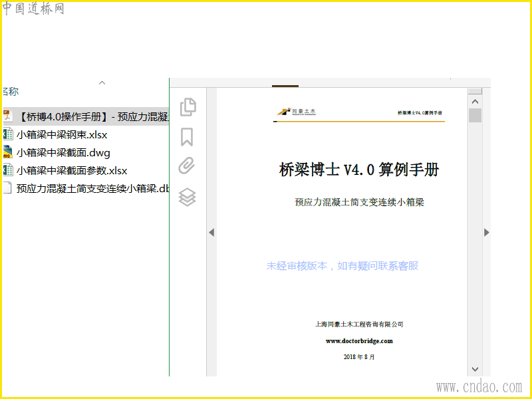Click the www.doctorbridge.com link
Screen dimensions: 532x399
(359, 341)
